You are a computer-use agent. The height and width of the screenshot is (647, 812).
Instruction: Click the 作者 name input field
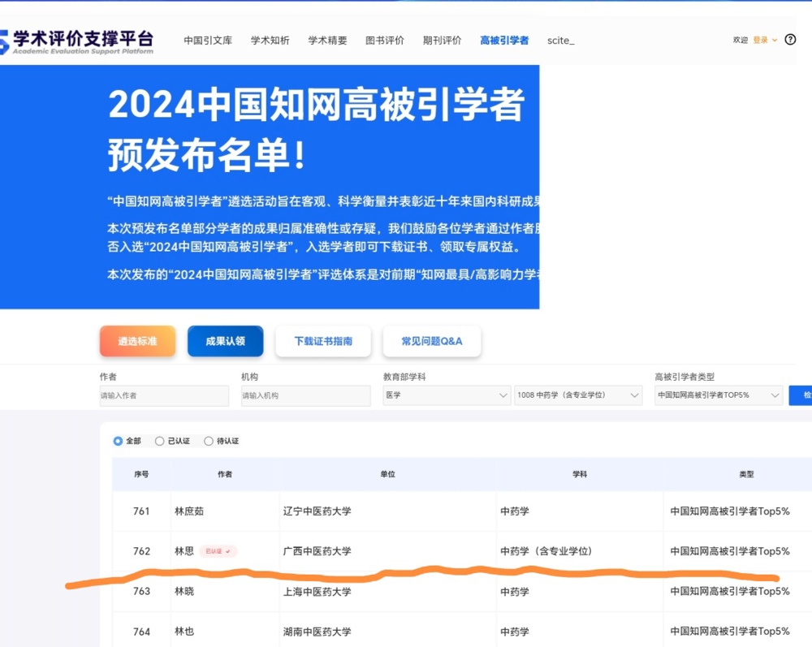click(164, 395)
